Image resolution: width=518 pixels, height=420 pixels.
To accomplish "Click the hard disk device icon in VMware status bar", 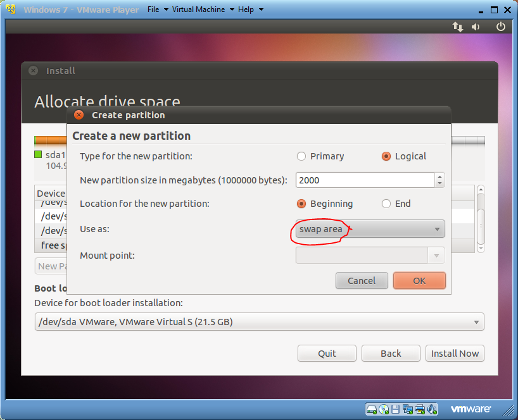I will coord(372,409).
